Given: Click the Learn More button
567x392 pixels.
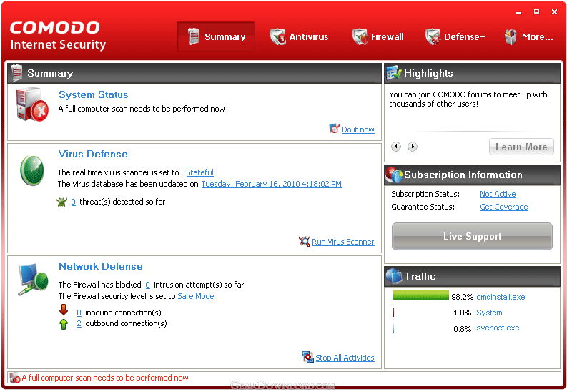Looking at the screenshot, I should click(x=521, y=147).
